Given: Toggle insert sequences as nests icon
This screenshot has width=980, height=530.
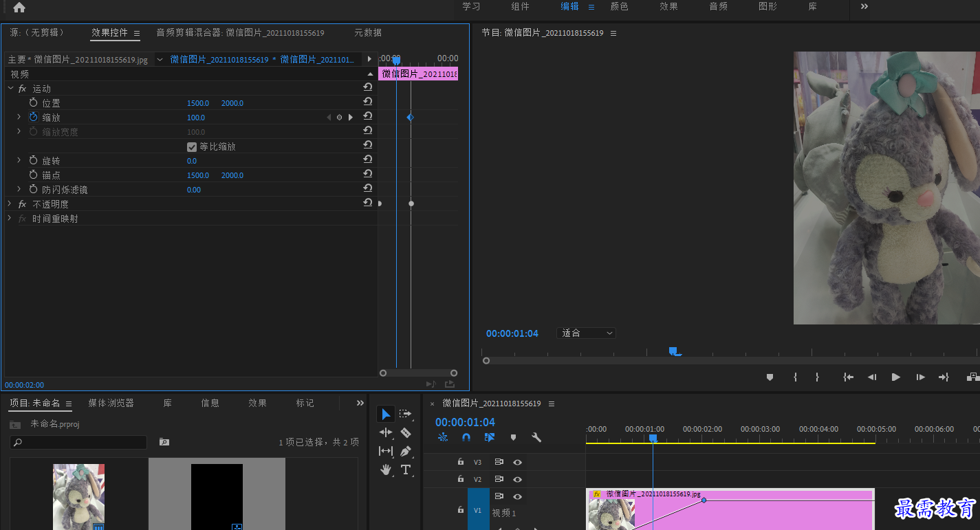Looking at the screenshot, I should point(443,437).
